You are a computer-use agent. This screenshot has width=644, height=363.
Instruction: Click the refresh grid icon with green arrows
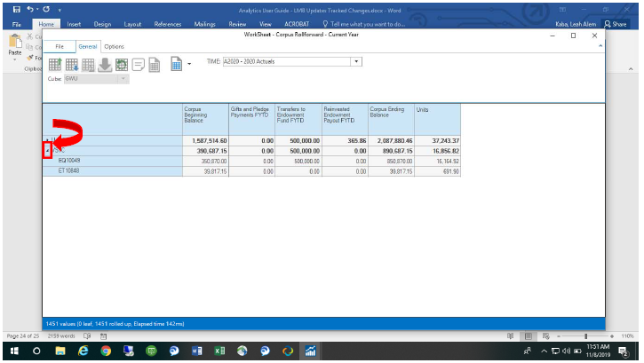point(122,65)
